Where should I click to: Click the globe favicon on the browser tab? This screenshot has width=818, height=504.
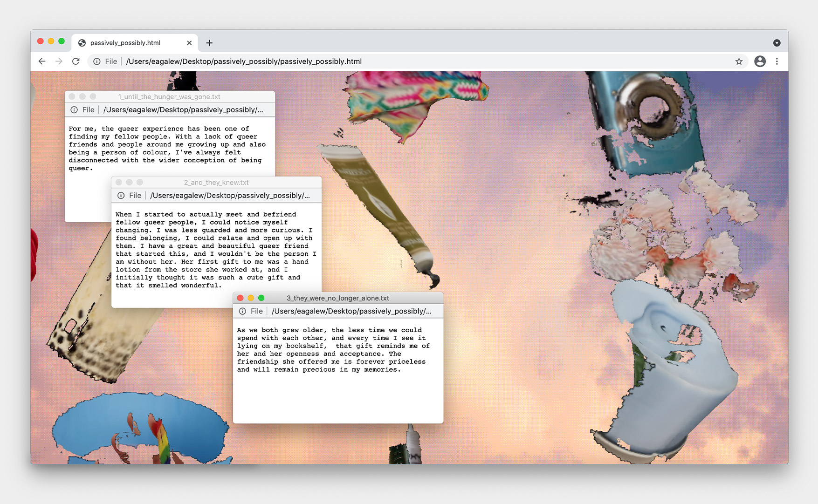[82, 43]
